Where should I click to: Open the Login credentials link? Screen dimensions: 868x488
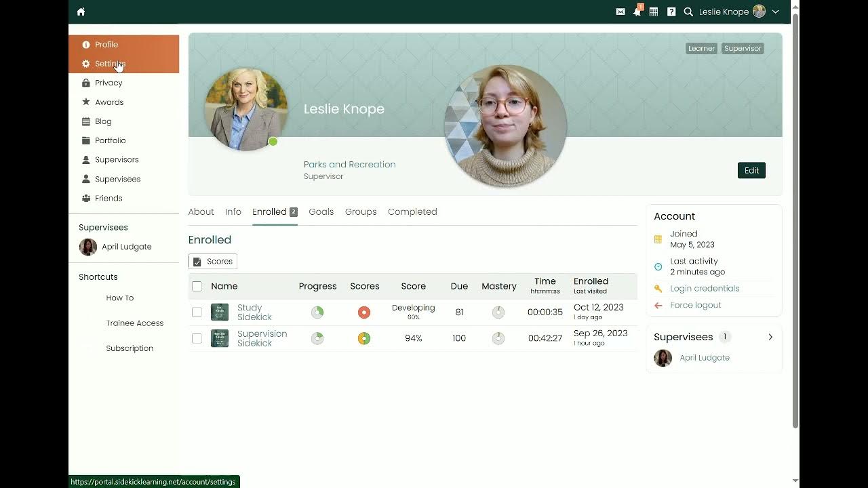[x=705, y=288]
